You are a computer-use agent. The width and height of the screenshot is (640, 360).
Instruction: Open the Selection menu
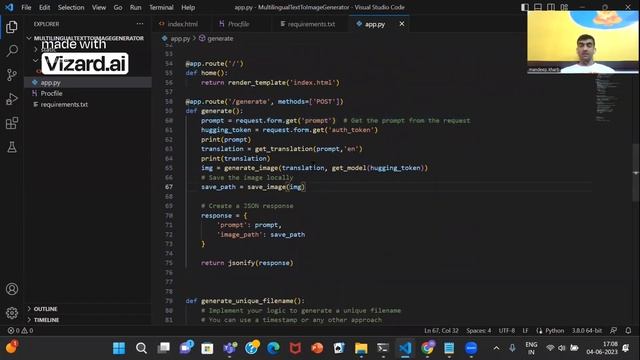pyautogui.click(x=71, y=7)
